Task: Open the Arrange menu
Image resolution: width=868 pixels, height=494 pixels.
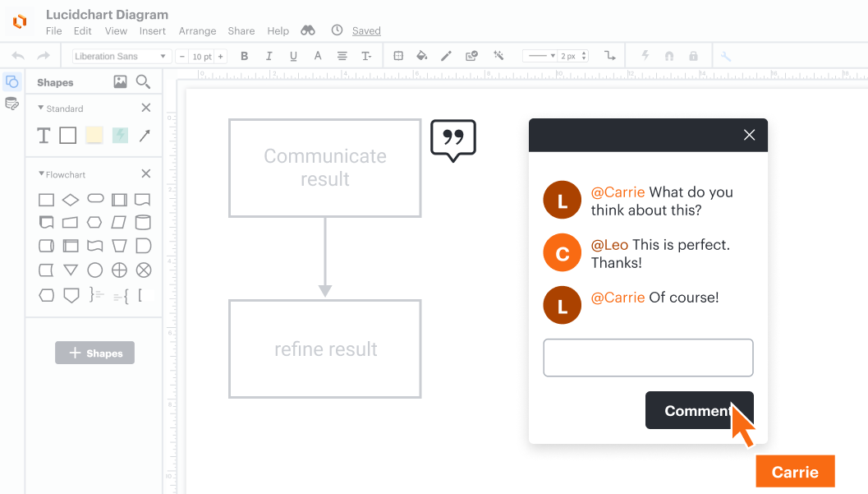Action: click(197, 31)
